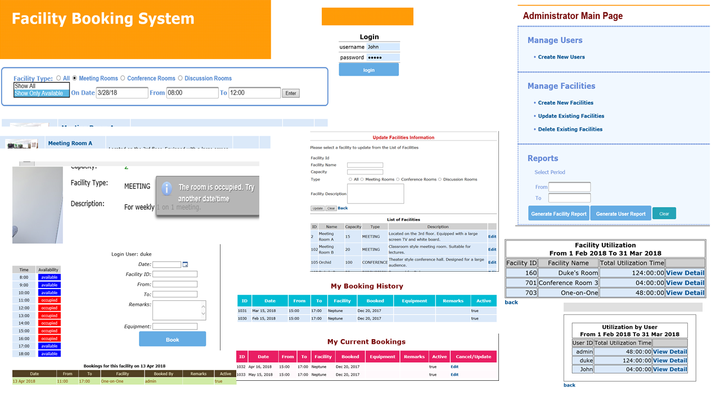
Task: Edit Meeting Room B in List of Facilities
Action: [492, 249]
